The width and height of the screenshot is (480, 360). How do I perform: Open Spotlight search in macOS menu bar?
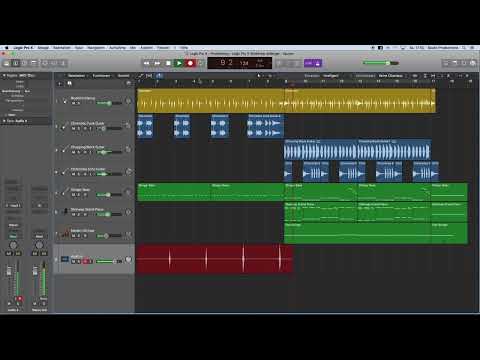click(464, 48)
